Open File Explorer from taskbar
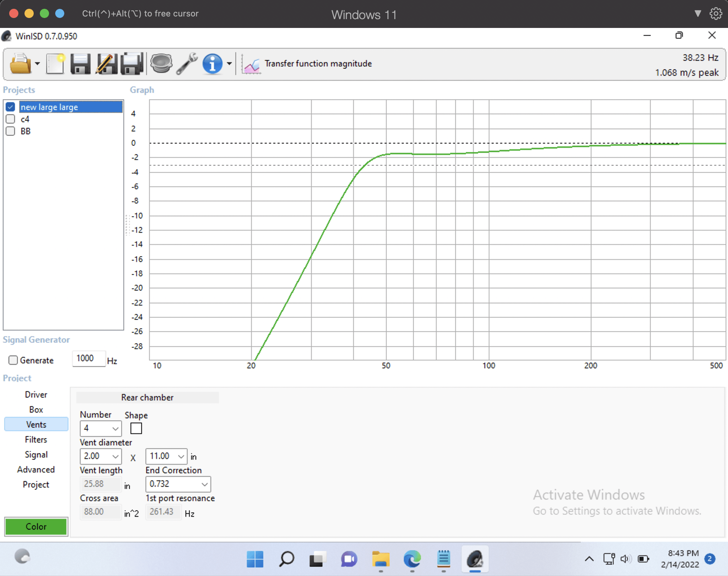The width and height of the screenshot is (728, 576). pyautogui.click(x=381, y=559)
